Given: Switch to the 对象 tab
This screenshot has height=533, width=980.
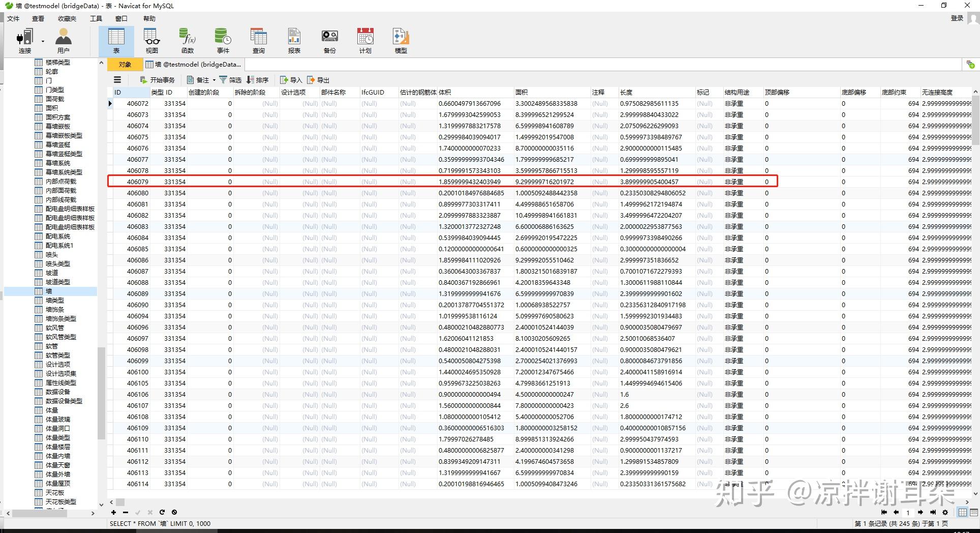Looking at the screenshot, I should click(x=125, y=65).
